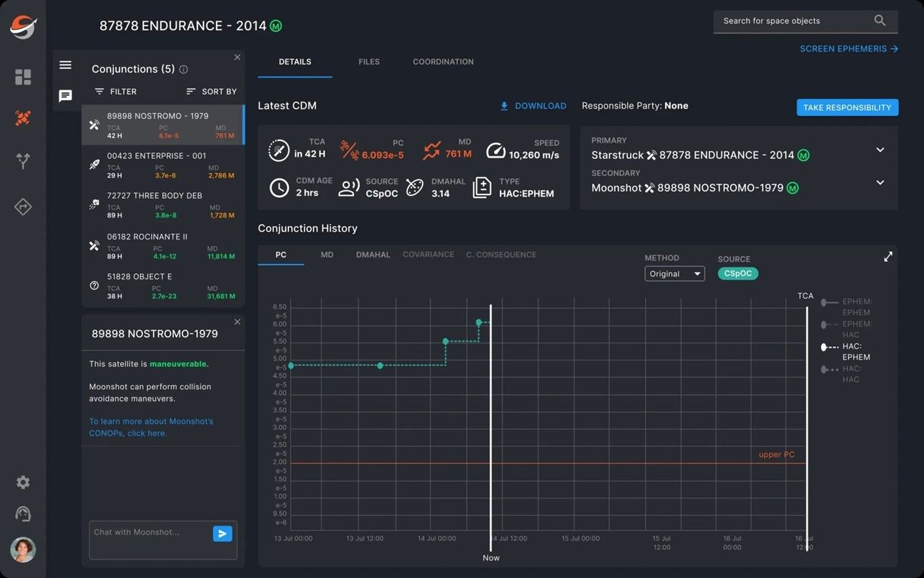Image resolution: width=924 pixels, height=578 pixels.
Task: Click the search magnifier icon
Action: 880,21
